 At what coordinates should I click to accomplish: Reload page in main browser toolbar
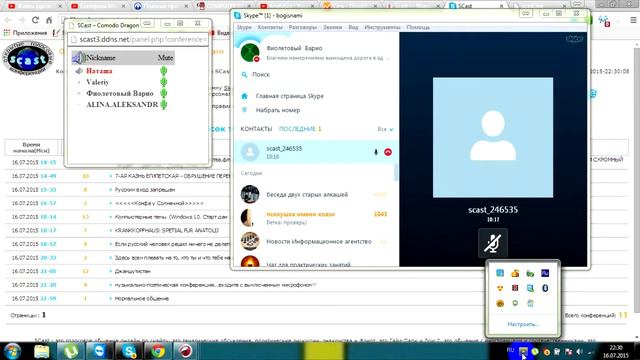click(x=35, y=20)
